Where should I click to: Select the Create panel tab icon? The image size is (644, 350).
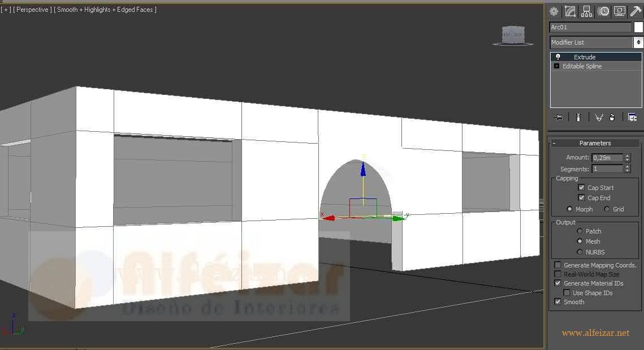554,11
